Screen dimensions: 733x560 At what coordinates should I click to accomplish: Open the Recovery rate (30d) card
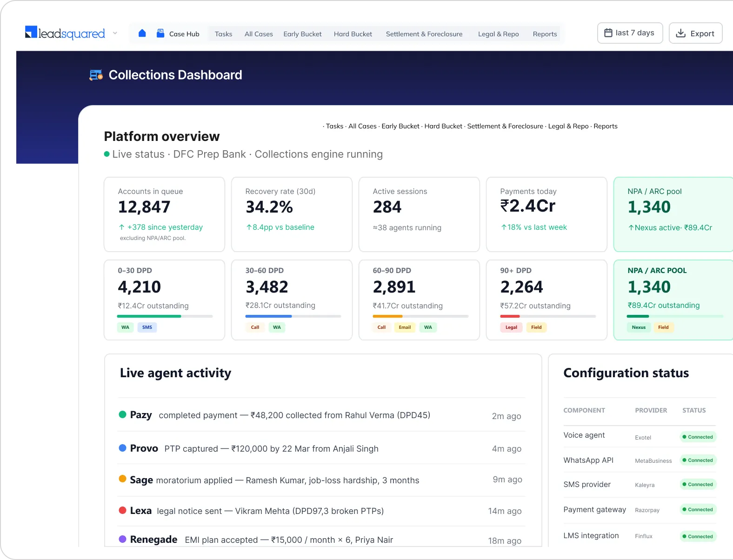[x=292, y=214]
